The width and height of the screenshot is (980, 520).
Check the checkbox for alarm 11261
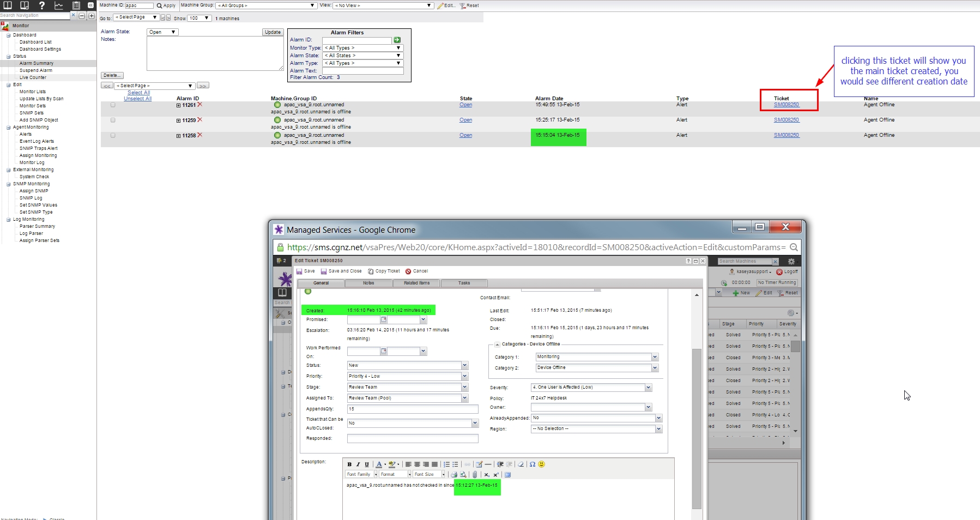click(x=113, y=105)
